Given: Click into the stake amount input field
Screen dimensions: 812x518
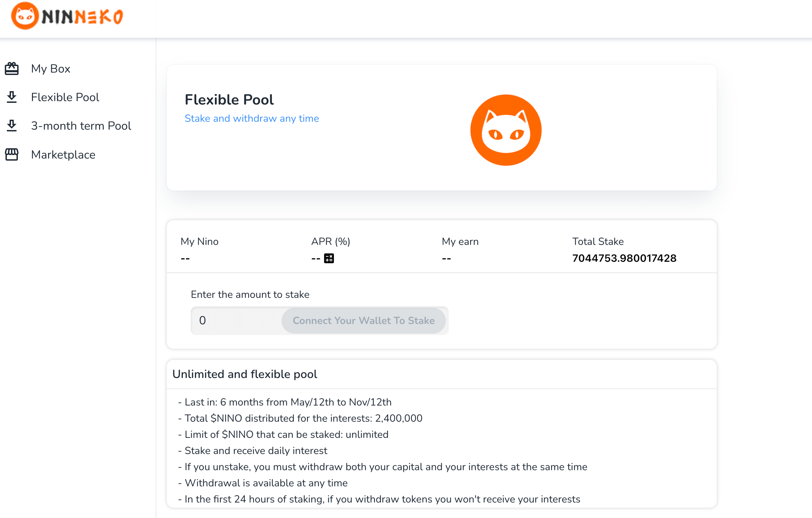Looking at the screenshot, I should (x=237, y=321).
